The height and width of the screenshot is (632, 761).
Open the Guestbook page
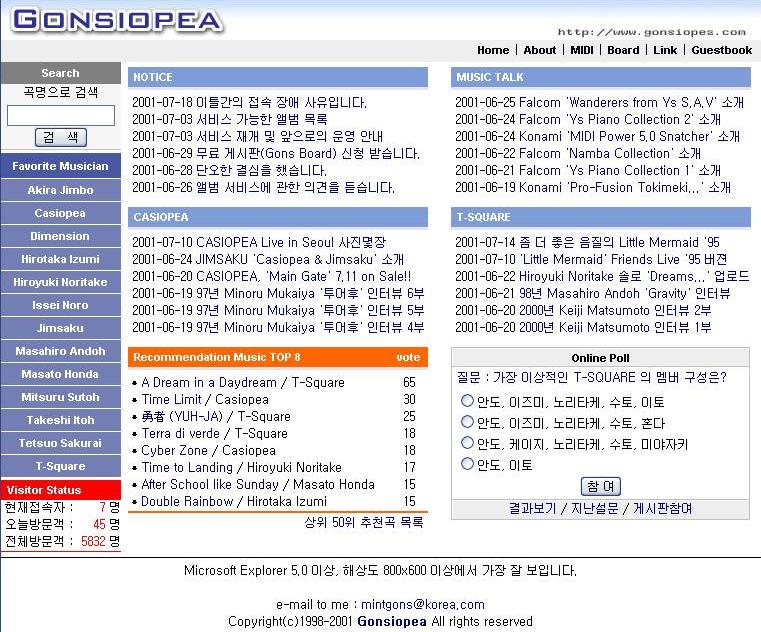click(722, 50)
